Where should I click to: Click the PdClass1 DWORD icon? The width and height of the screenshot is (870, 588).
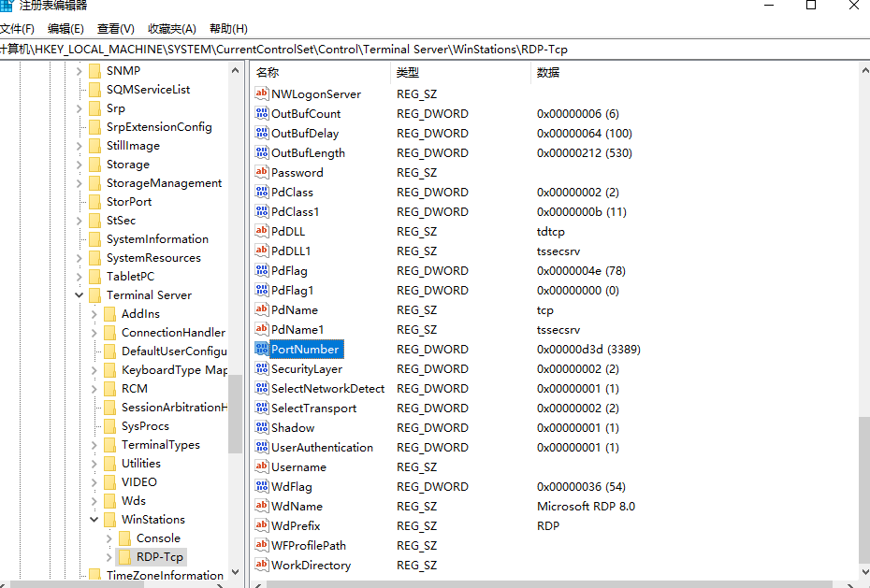[x=262, y=211]
